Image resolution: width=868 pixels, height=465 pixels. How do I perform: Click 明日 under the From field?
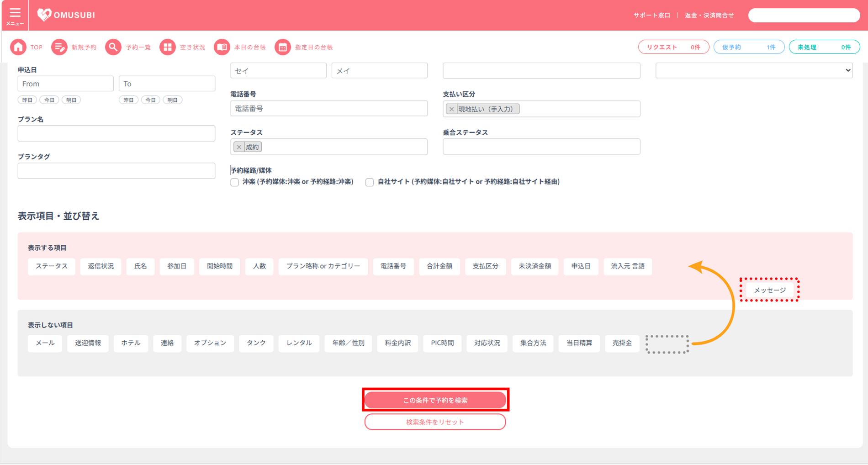pyautogui.click(x=71, y=100)
